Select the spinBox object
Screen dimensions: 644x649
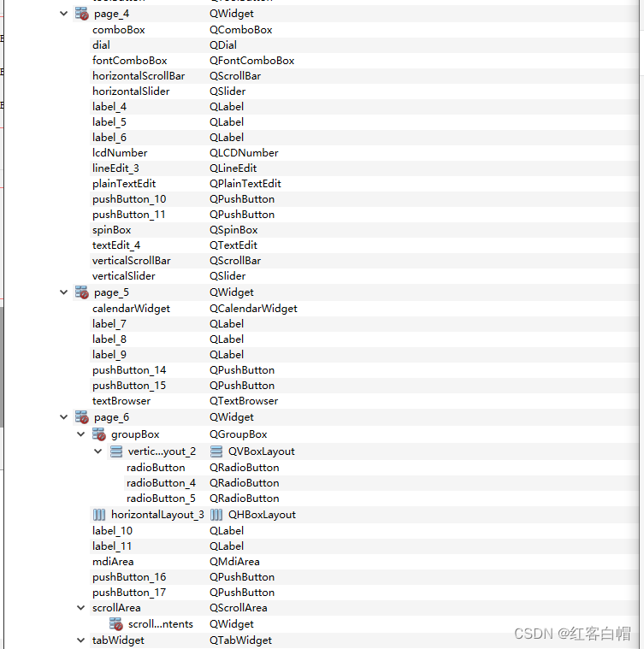112,230
